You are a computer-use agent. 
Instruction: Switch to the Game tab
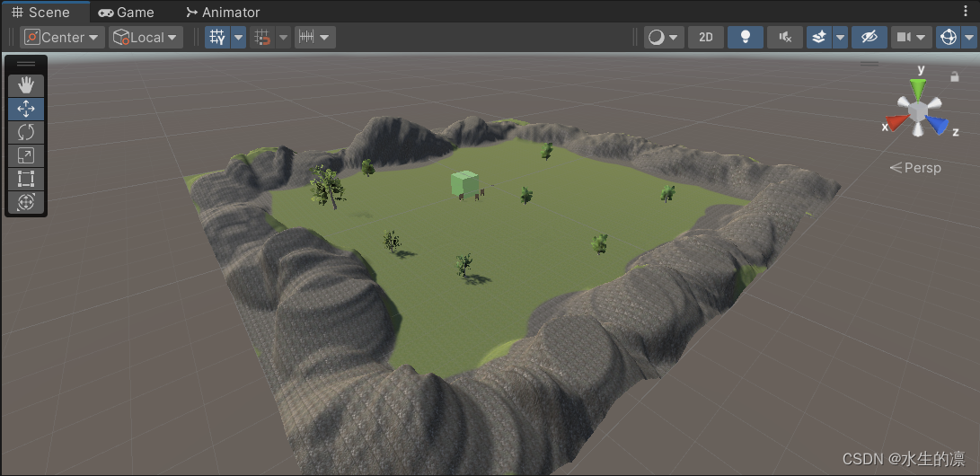click(x=127, y=12)
